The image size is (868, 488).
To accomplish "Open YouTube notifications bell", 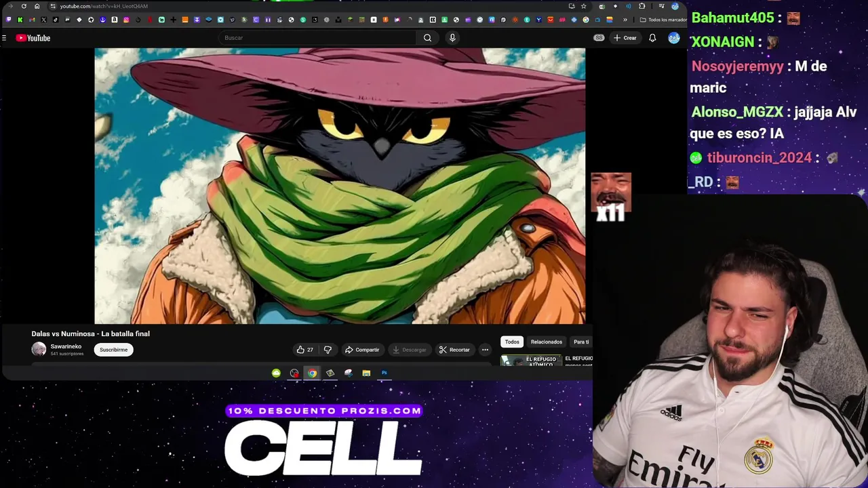I will 652,38.
